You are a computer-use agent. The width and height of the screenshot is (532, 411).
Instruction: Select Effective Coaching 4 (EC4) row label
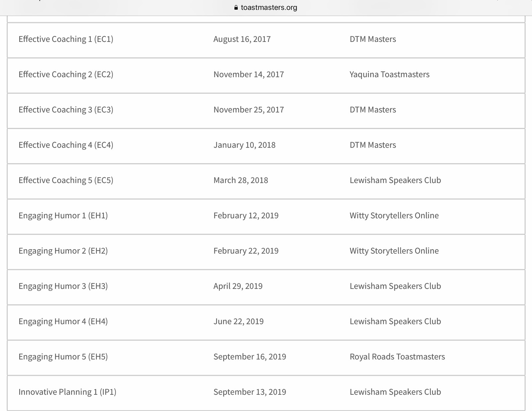(x=66, y=145)
